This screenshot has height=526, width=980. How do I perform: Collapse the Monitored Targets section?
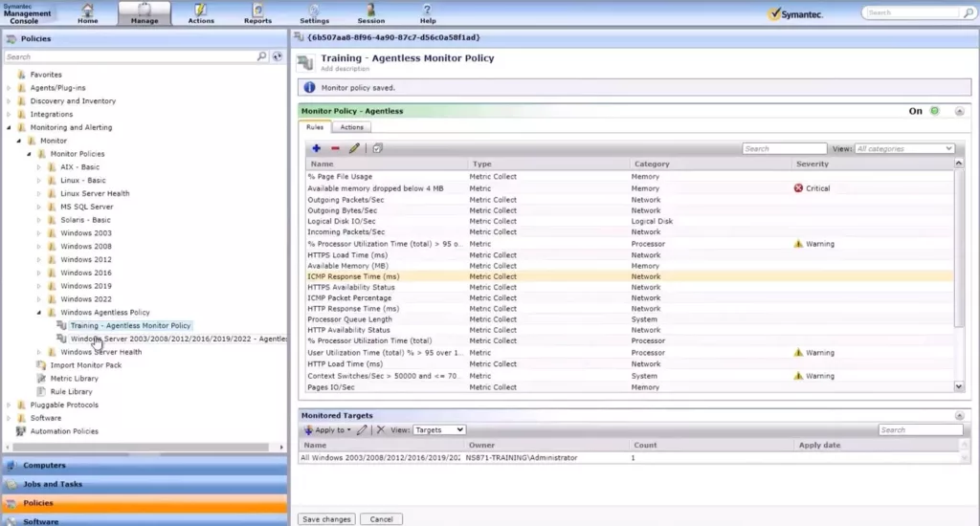pyautogui.click(x=959, y=415)
